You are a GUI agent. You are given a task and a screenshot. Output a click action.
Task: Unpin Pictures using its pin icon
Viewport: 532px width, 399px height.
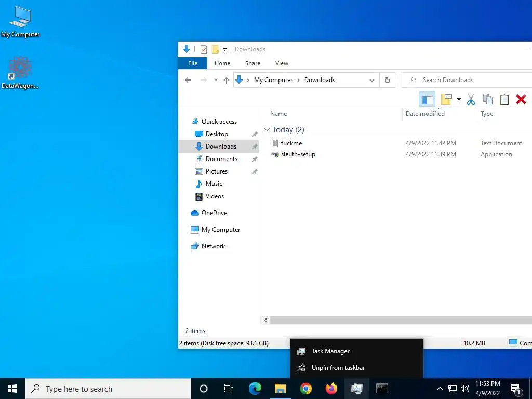pyautogui.click(x=255, y=171)
